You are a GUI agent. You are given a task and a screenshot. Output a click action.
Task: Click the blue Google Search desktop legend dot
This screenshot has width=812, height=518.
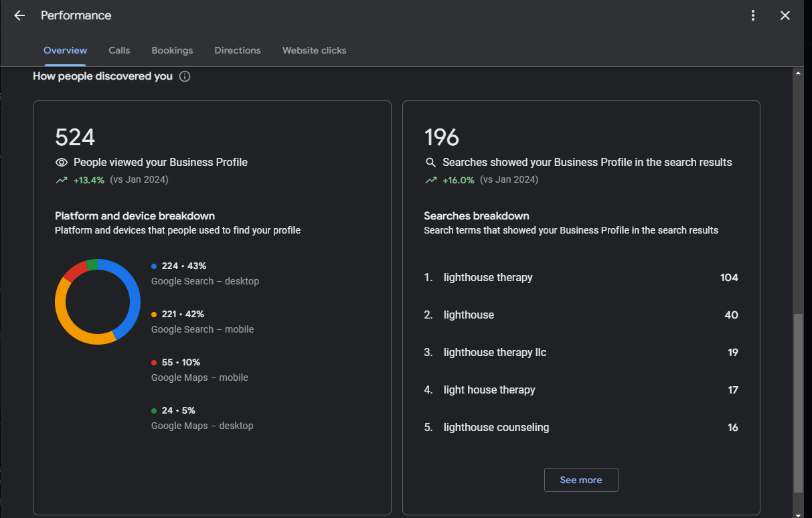(x=154, y=266)
